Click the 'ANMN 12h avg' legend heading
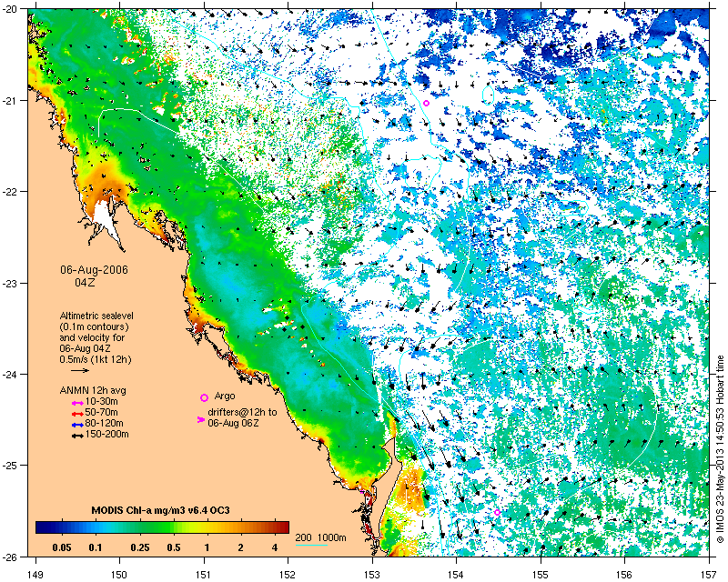This screenshot has width=728, height=582. coord(93,390)
